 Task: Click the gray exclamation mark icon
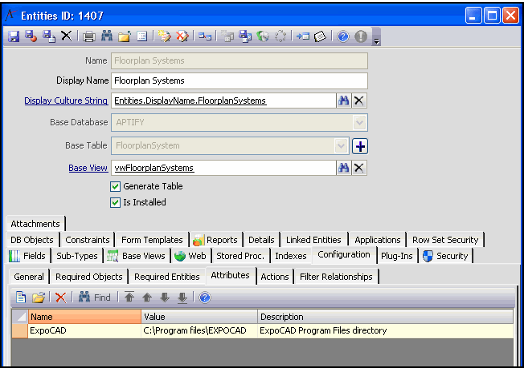361,36
